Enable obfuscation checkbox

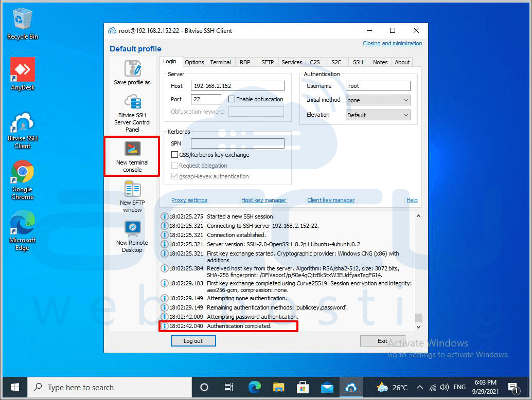(232, 99)
